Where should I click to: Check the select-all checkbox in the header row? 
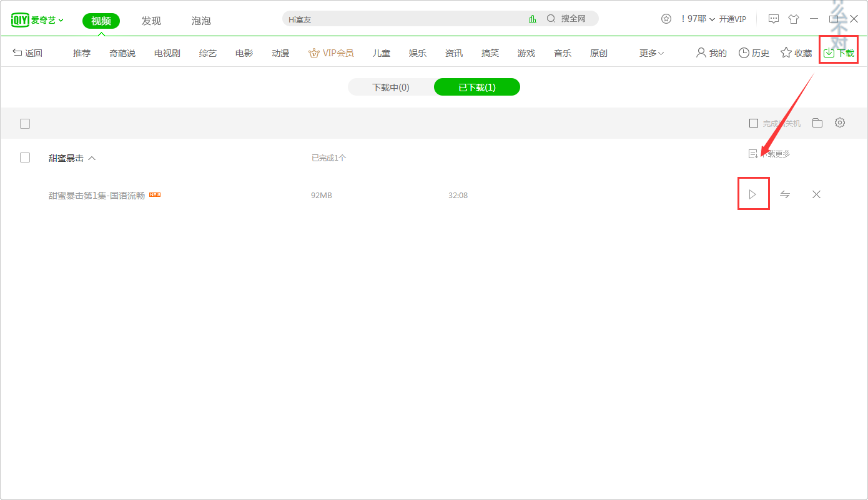coord(25,123)
